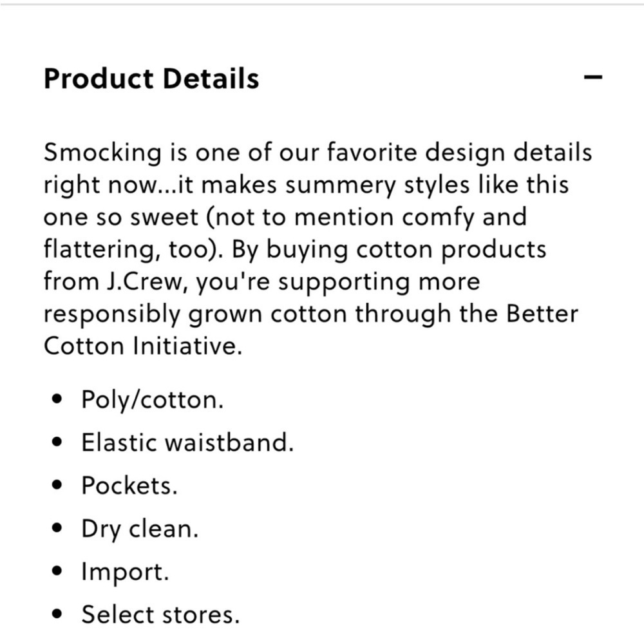
Task: Click the Better Cotton Initiative text
Action: point(311,330)
